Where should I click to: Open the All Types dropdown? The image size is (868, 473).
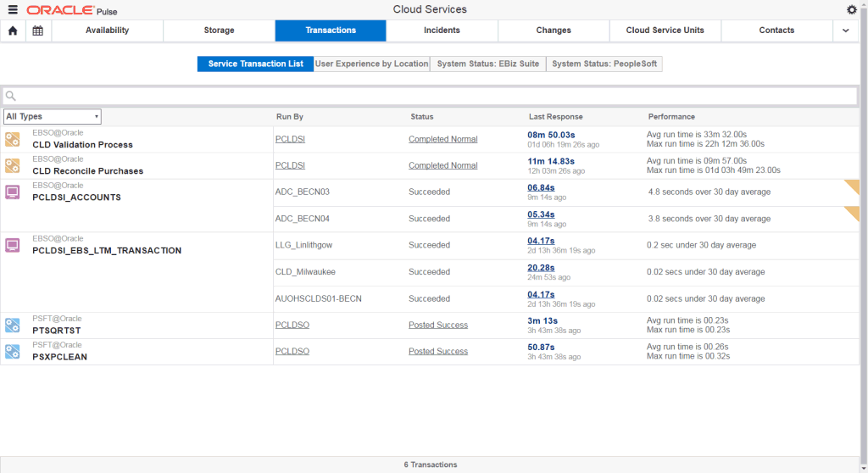click(x=52, y=116)
